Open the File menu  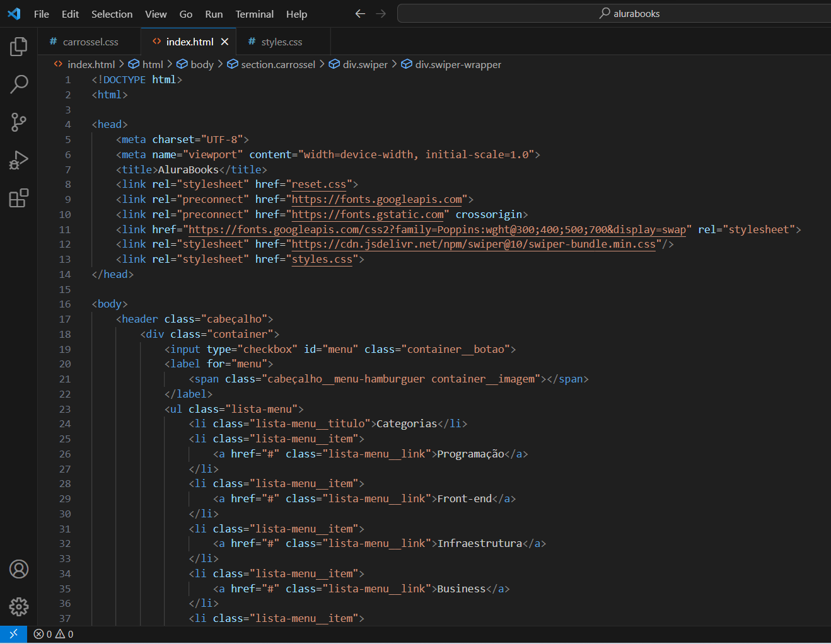42,14
